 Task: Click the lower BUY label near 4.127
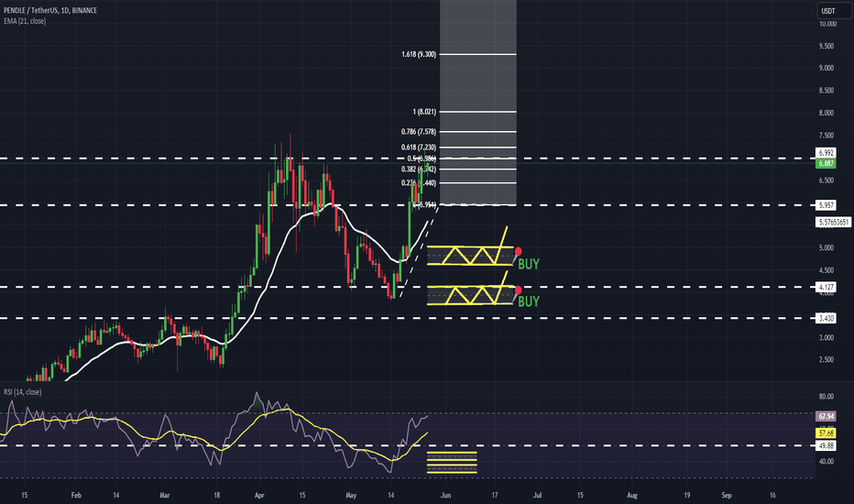(x=529, y=301)
